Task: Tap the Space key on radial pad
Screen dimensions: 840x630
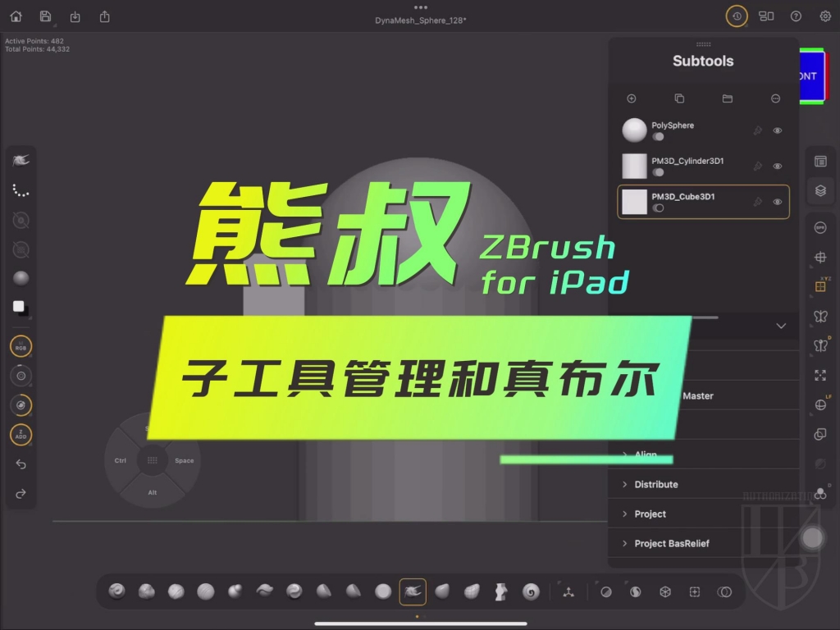Action: click(185, 461)
